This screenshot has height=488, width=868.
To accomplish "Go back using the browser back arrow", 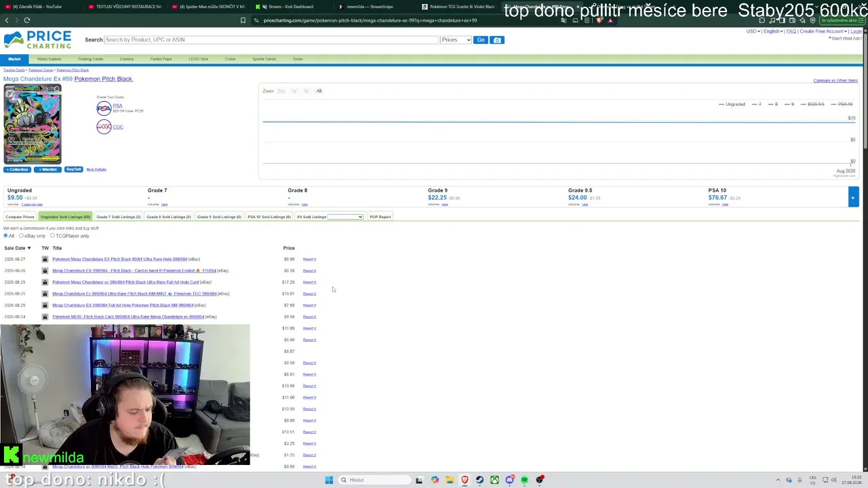I will tap(7, 20).
